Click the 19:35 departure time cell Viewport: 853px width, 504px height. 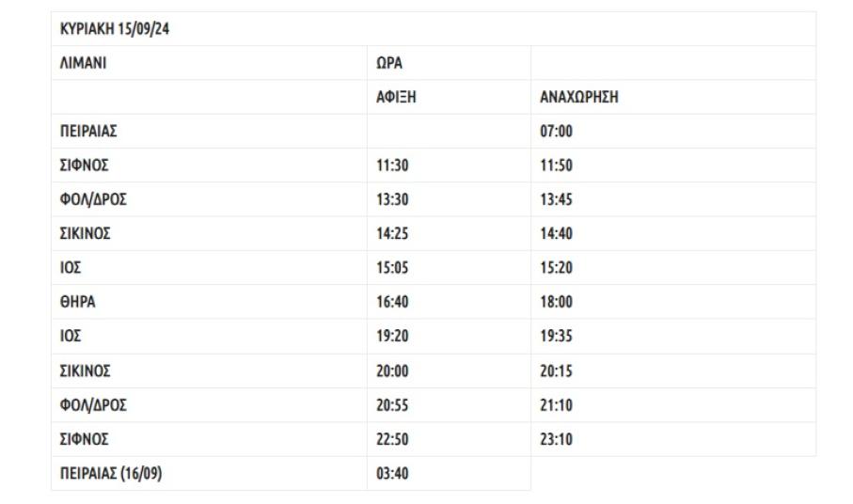click(555, 337)
